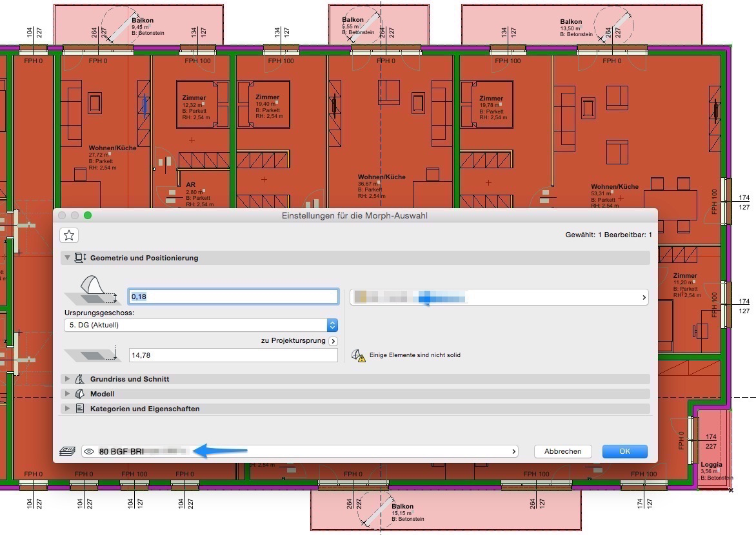The width and height of the screenshot is (756, 535).
Task: Click the layer stack icon
Action: [67, 451]
